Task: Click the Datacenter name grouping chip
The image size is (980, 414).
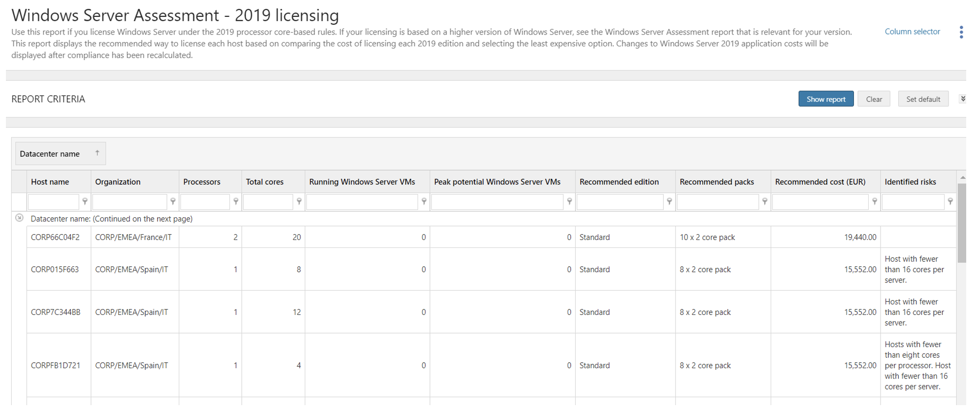Action: pyautogui.click(x=61, y=154)
